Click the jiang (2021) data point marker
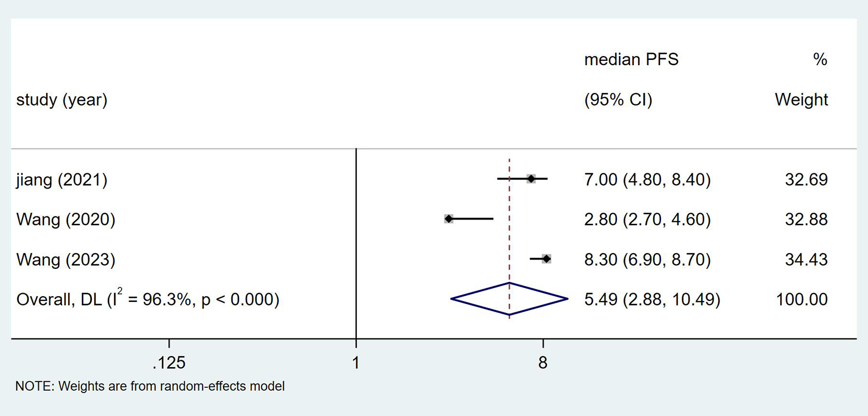Viewport: 868px width, 416px height. tap(531, 179)
